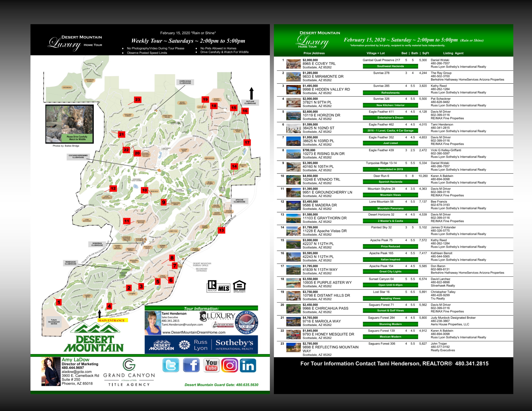Open the Facebook icon
Viewport: 532px width, 411px height.
tap(191, 365)
